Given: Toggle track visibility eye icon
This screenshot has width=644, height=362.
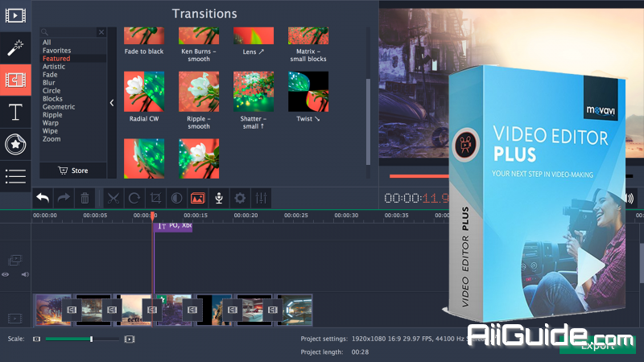Looking at the screenshot, I should tap(6, 274).
